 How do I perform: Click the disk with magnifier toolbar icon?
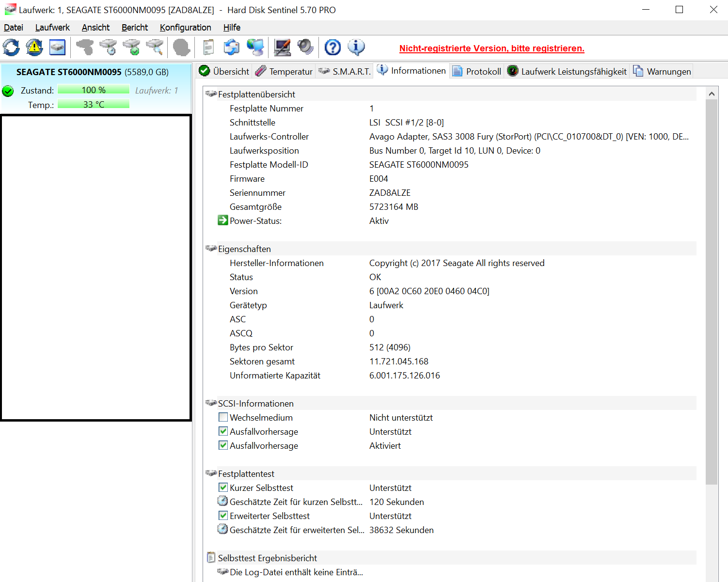(155, 47)
